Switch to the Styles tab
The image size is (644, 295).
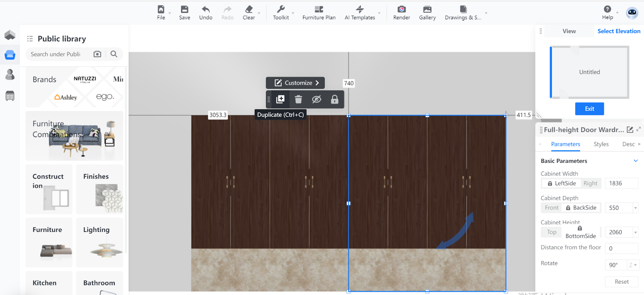click(601, 144)
